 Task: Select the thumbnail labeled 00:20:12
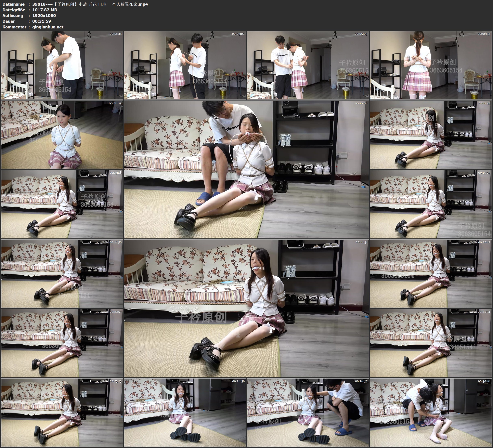(x=431, y=273)
